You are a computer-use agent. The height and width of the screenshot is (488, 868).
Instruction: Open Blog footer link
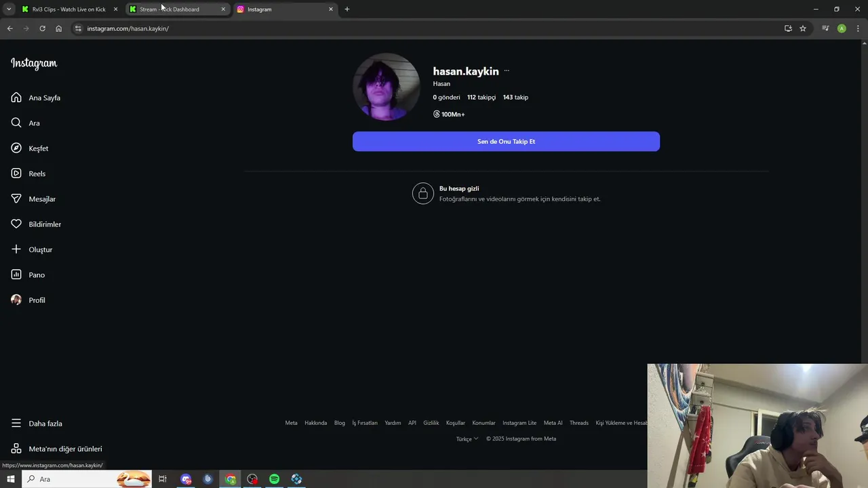pyautogui.click(x=339, y=423)
